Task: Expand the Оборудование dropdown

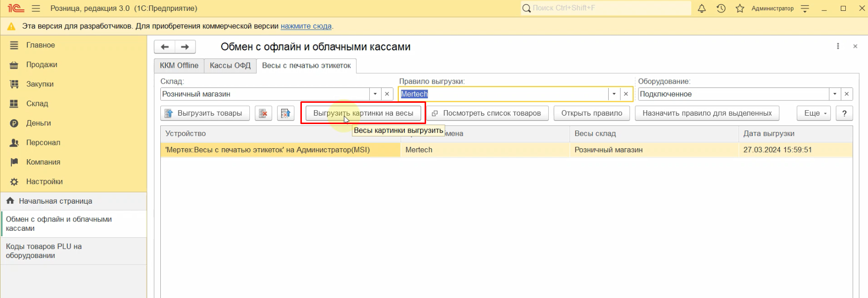Action: [835, 94]
